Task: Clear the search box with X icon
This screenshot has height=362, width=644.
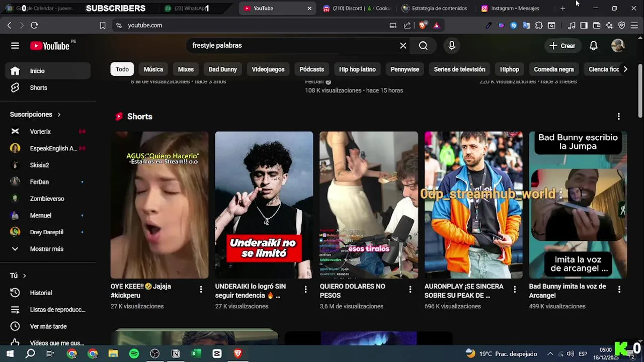Action: coord(403,46)
